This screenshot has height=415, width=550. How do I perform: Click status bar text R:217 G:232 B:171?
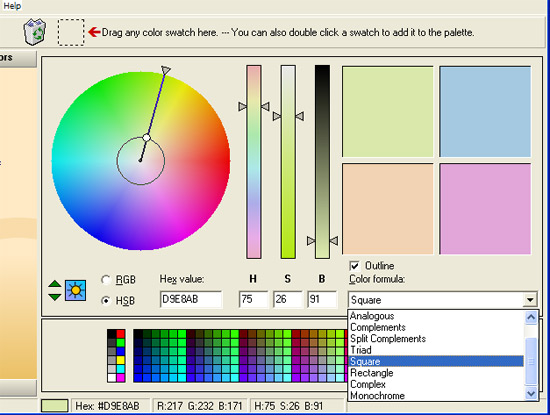200,406
